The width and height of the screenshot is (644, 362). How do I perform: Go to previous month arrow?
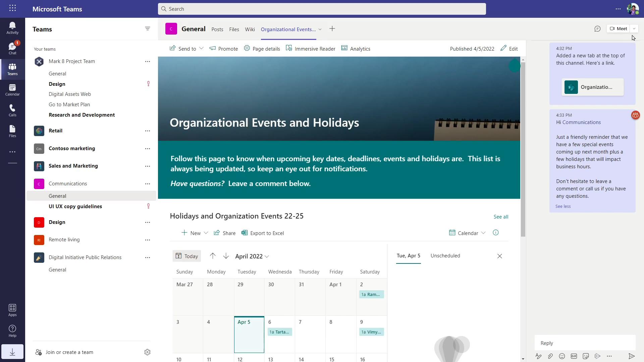[x=213, y=256]
